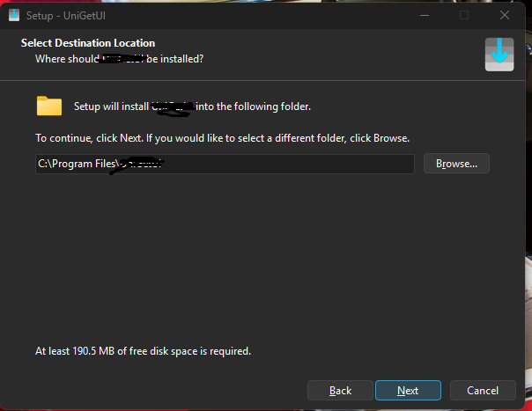Click the 'be installed?' subtitle text

click(x=175, y=59)
